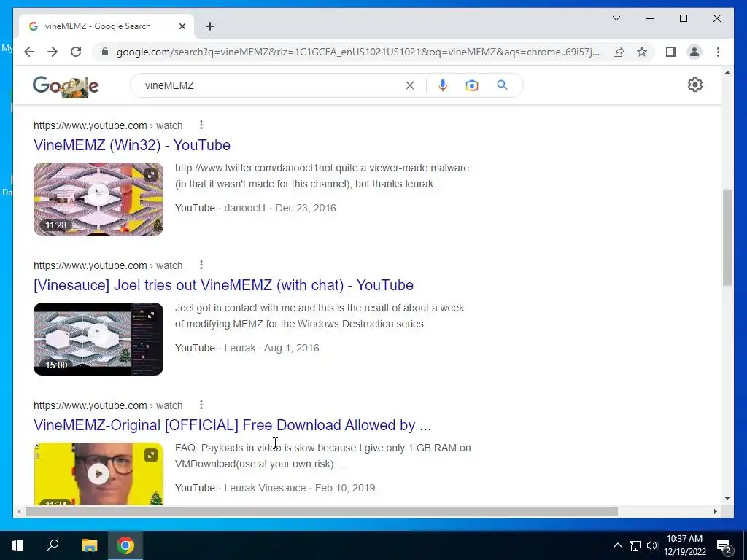The height and width of the screenshot is (560, 747).
Task: Share this page using the share icon
Action: (619, 52)
